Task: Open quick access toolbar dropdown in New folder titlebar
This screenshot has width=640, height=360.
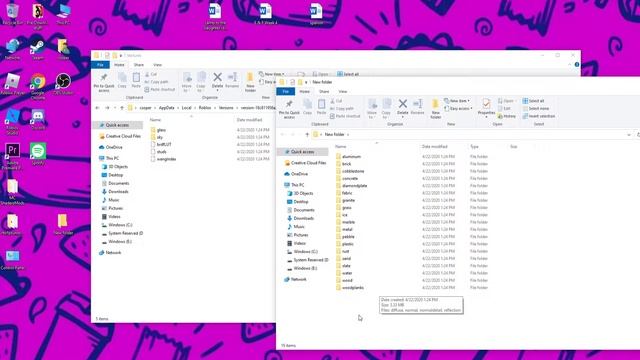Action: pos(306,82)
